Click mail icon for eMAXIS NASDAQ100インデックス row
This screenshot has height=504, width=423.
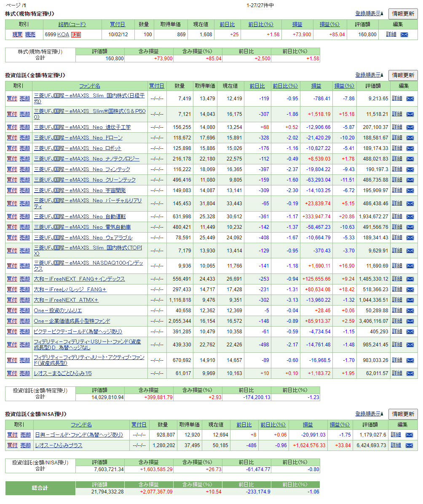point(410,266)
